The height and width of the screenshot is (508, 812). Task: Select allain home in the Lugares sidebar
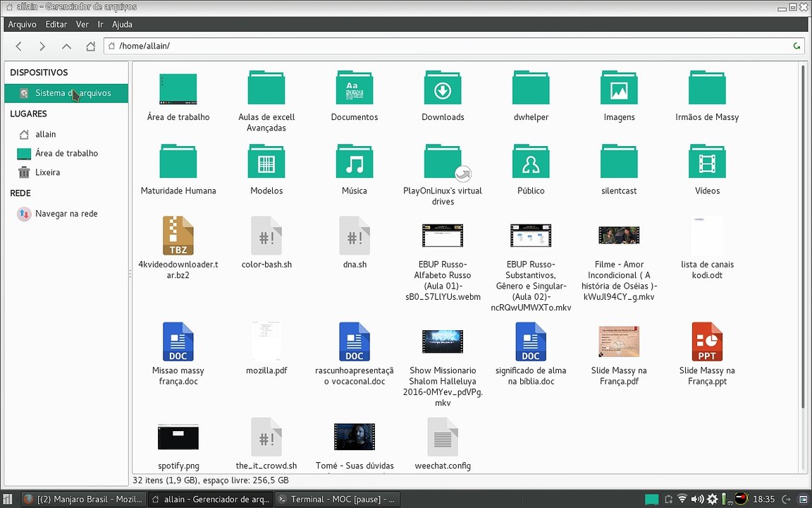66,134
